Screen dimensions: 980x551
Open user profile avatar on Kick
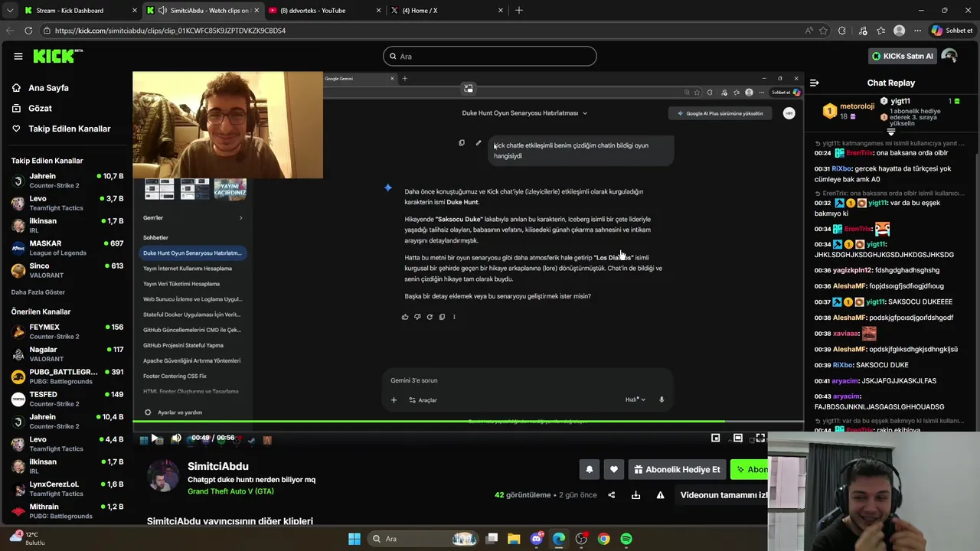[949, 56]
